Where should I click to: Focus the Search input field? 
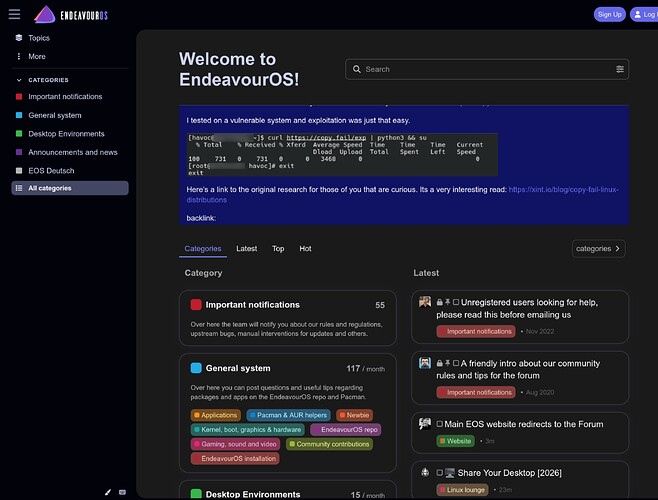click(x=487, y=69)
